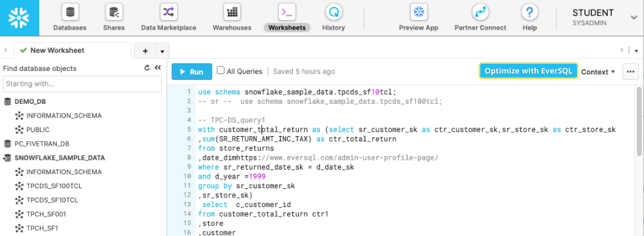The height and width of the screenshot is (236, 644).
Task: Select INFORMATION_SCHEMA under SNOWFLAKE_SAMPLE_DATA
Action: pos(64,172)
